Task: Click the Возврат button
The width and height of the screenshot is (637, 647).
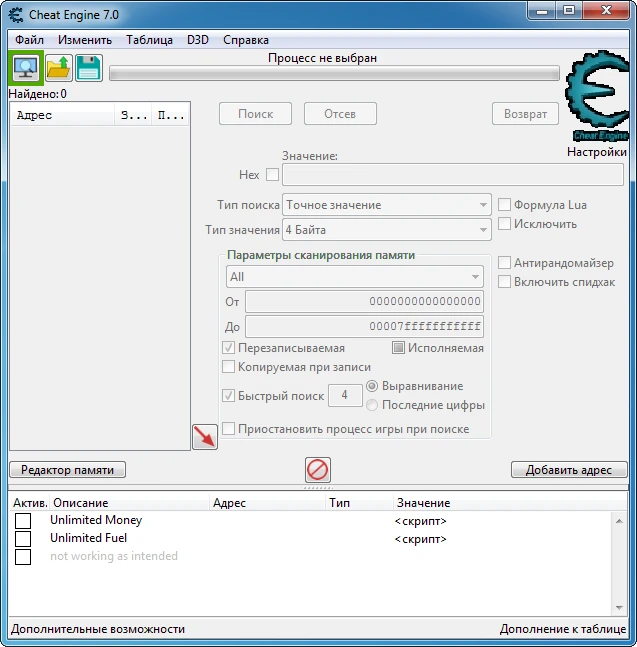Action: tap(525, 113)
